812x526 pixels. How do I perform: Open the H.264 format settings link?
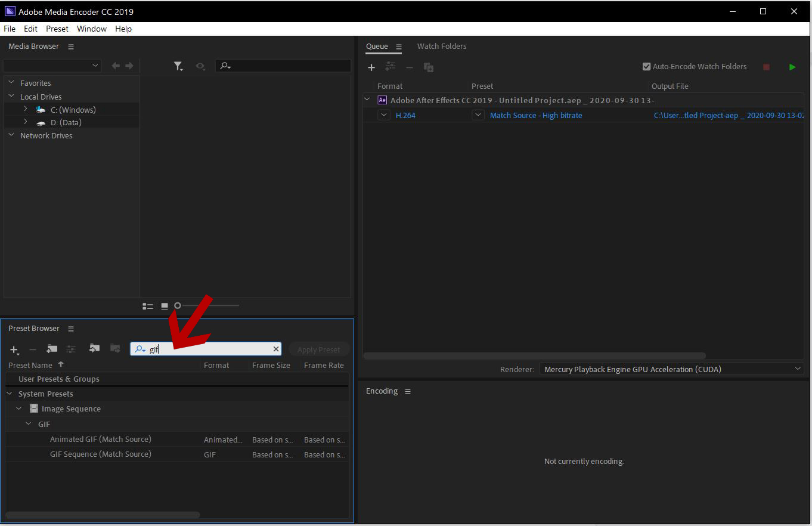pos(405,115)
